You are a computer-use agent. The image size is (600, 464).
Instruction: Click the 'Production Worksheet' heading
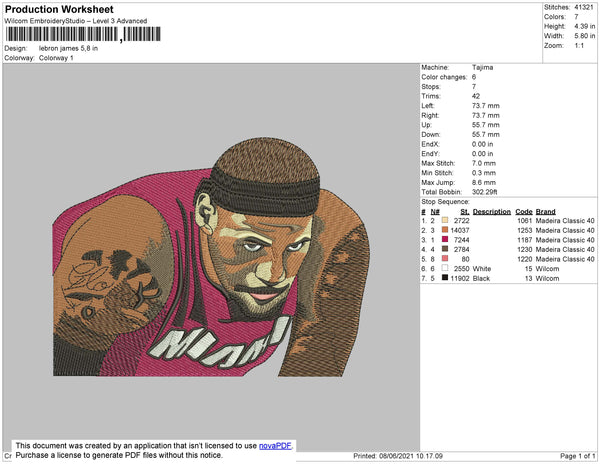[59, 10]
